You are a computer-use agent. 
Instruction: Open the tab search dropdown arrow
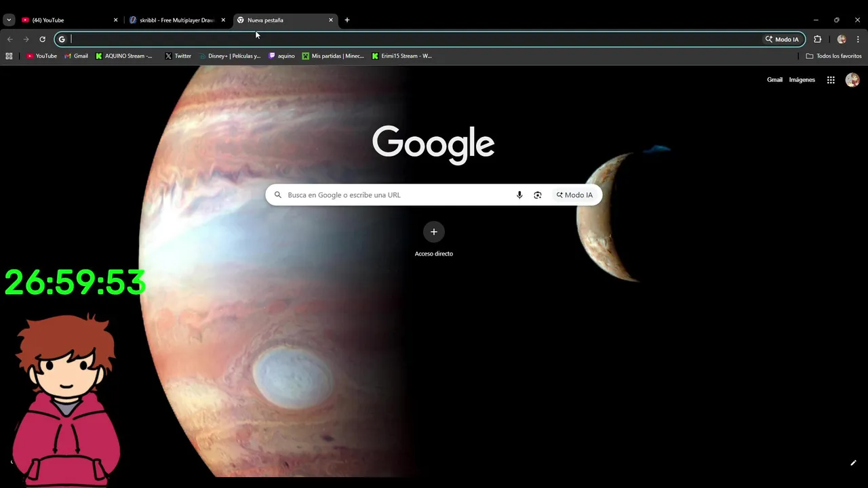(x=9, y=20)
